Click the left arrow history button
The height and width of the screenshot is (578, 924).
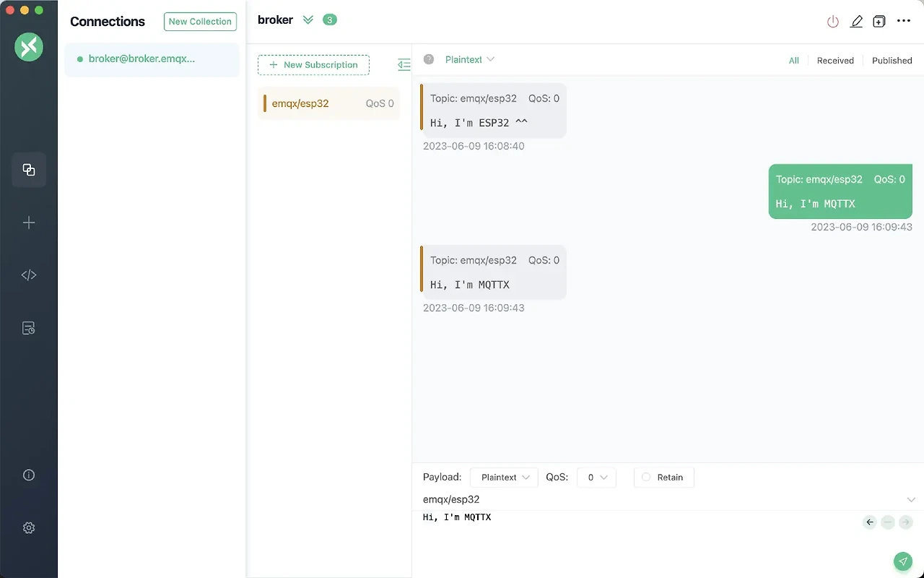pyautogui.click(x=870, y=522)
